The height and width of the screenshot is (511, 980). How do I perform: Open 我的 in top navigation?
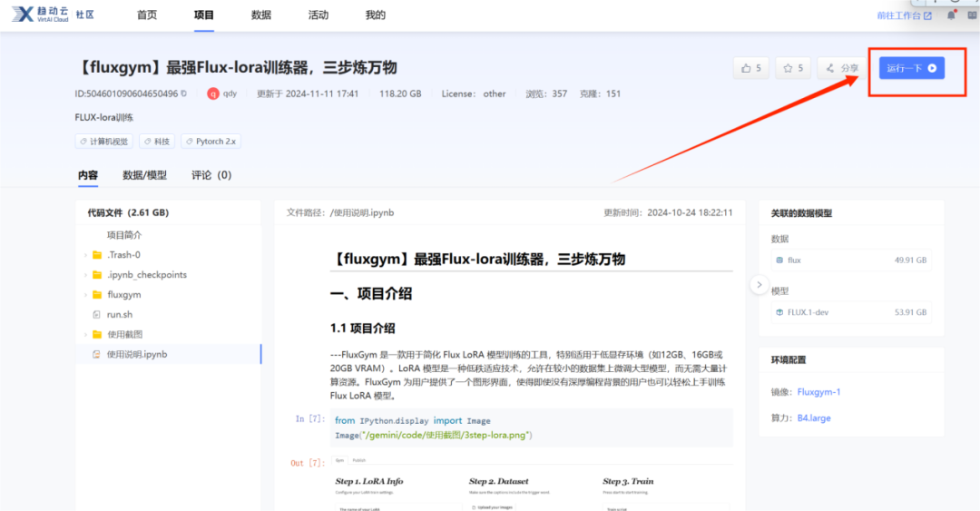click(x=375, y=15)
